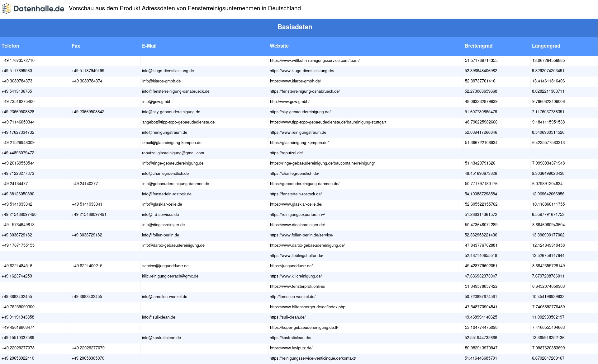This screenshot has height=364, width=598.
Task: Click phone number +49 3089784373
Action: [x=17, y=81]
